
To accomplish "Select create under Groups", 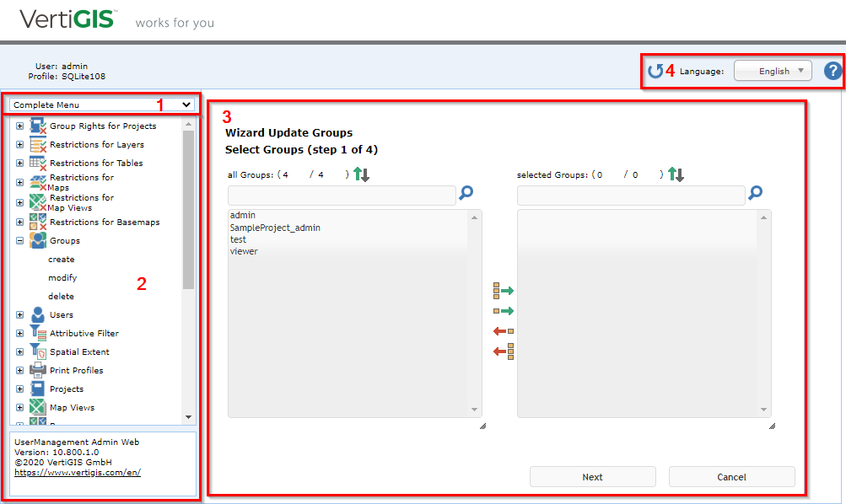I will coord(61,259).
